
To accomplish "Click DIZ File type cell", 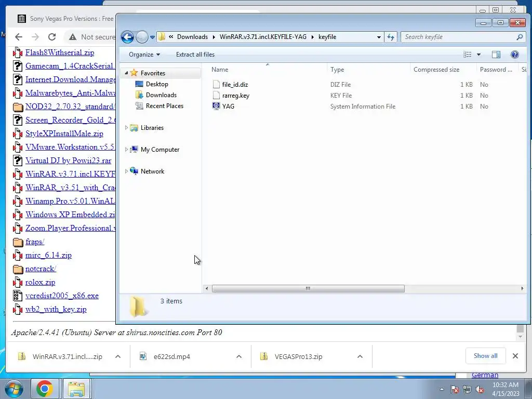I will pos(341,85).
